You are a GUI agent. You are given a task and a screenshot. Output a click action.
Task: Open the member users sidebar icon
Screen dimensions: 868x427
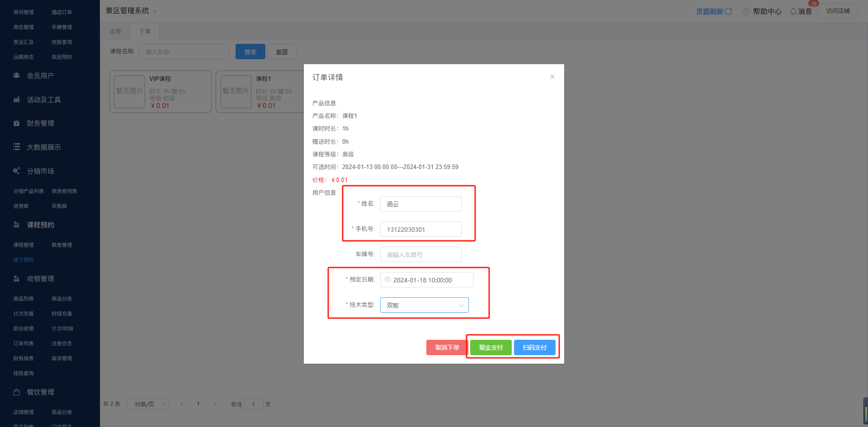click(17, 75)
